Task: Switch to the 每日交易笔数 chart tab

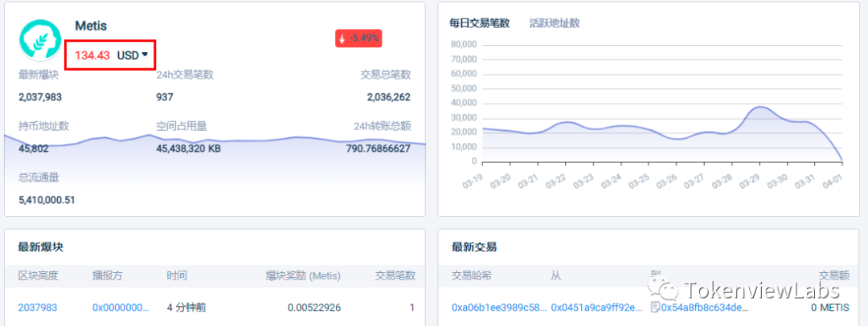Action: pyautogui.click(x=479, y=23)
